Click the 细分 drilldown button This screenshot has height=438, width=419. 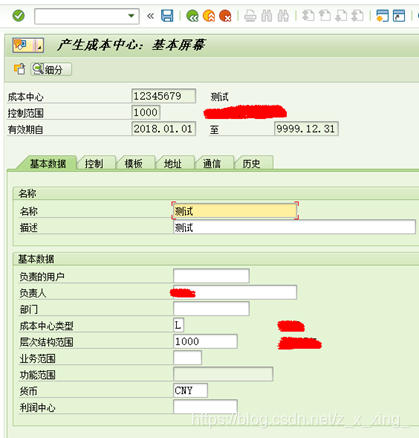(51, 69)
